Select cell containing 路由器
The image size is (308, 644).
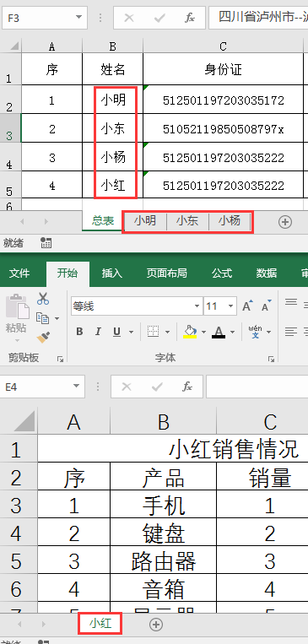tap(163, 560)
